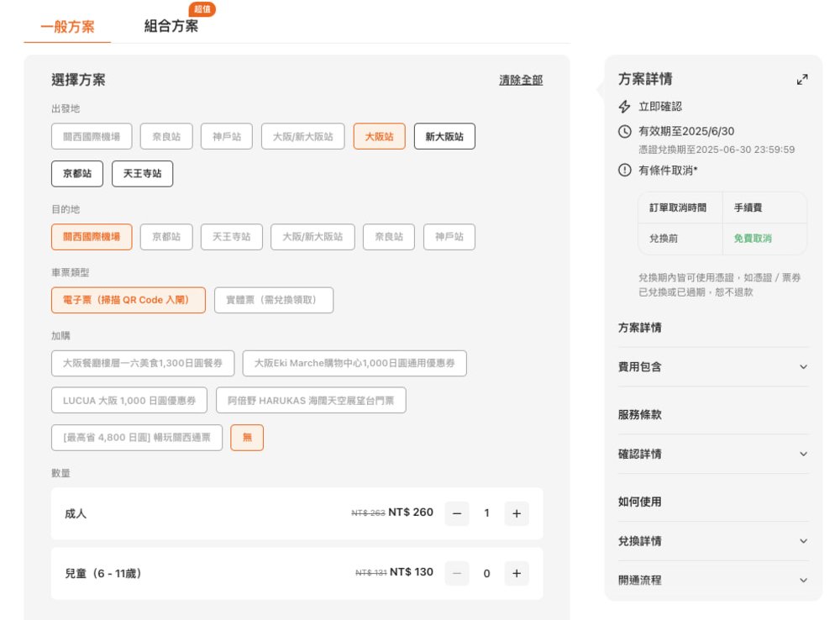Viewport: 840px width, 620px height.
Task: Click the 清除全部 link
Action: click(521, 80)
